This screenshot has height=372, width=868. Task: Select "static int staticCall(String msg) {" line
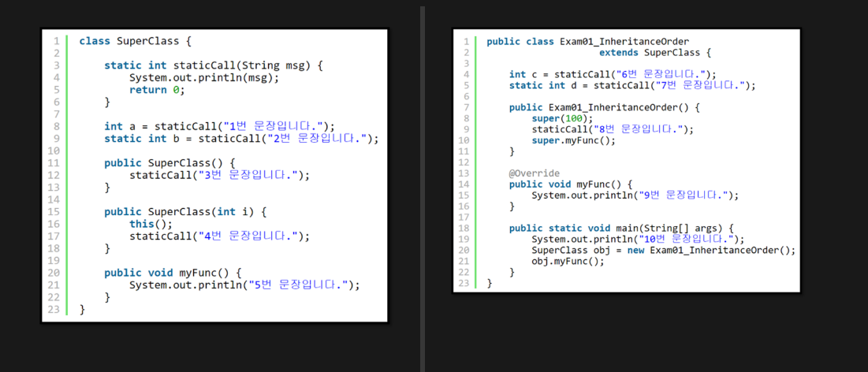(213, 65)
